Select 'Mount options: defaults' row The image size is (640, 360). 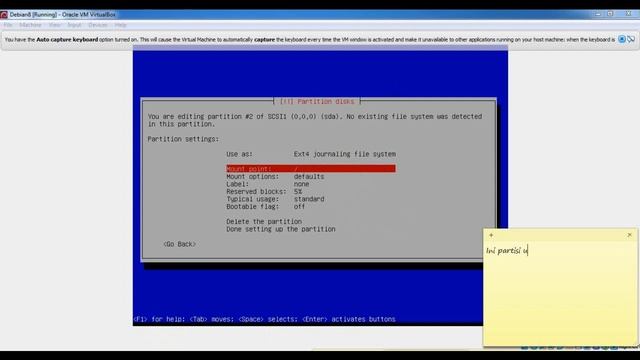pyautogui.click(x=275, y=177)
